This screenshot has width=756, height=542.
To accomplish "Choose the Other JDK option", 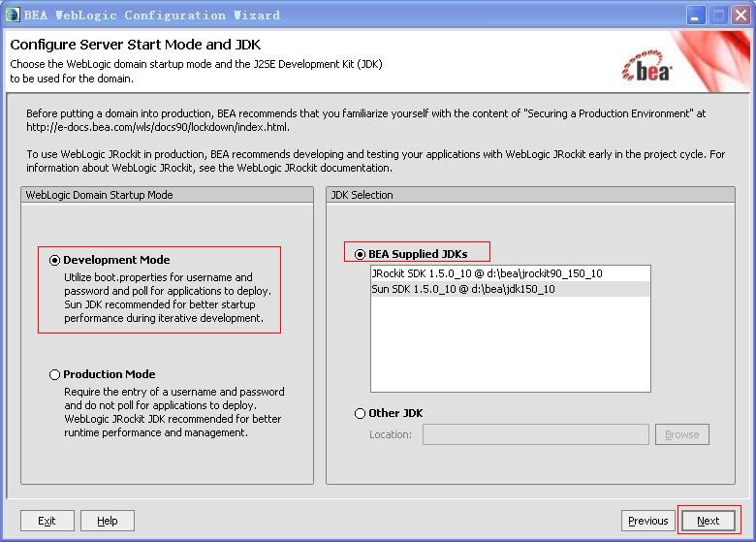I will [x=360, y=413].
